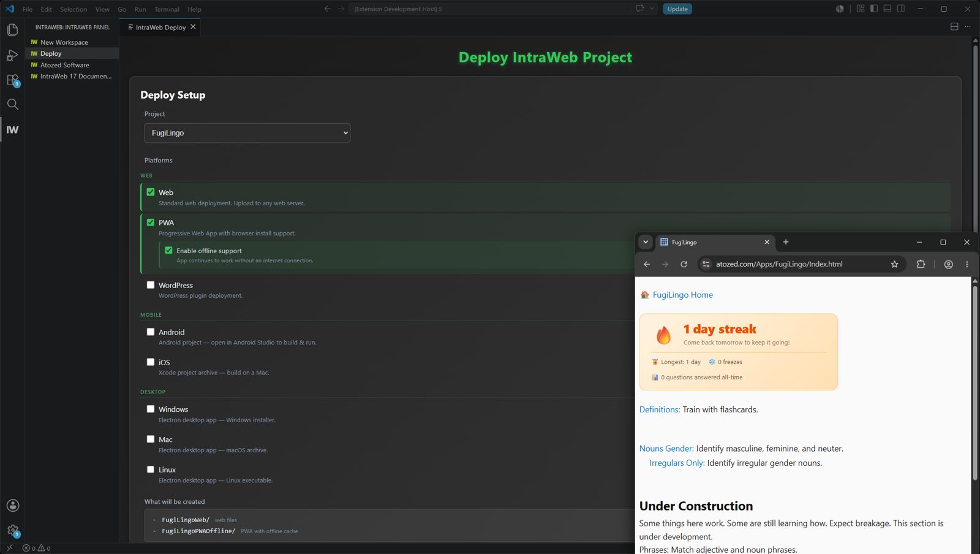Open the Selection menu
980x554 pixels.
coord(73,9)
